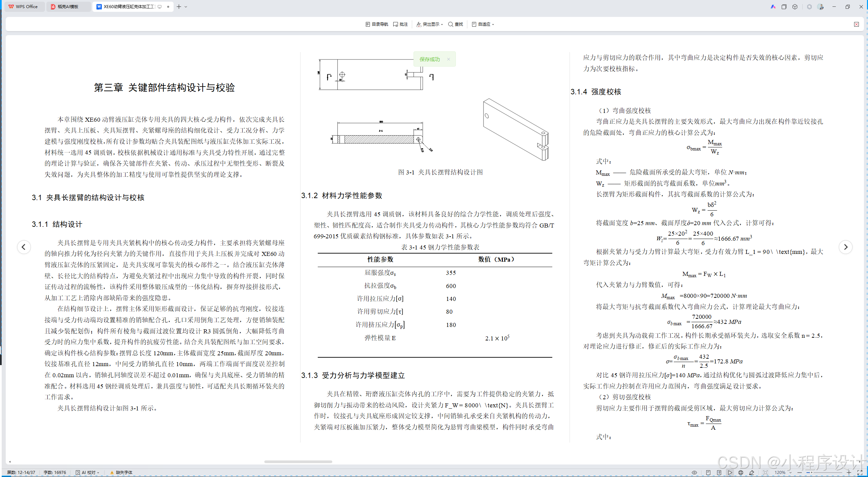The width and height of the screenshot is (868, 477).
Task: Expand the new tab dropdown arrow
Action: (x=186, y=7)
